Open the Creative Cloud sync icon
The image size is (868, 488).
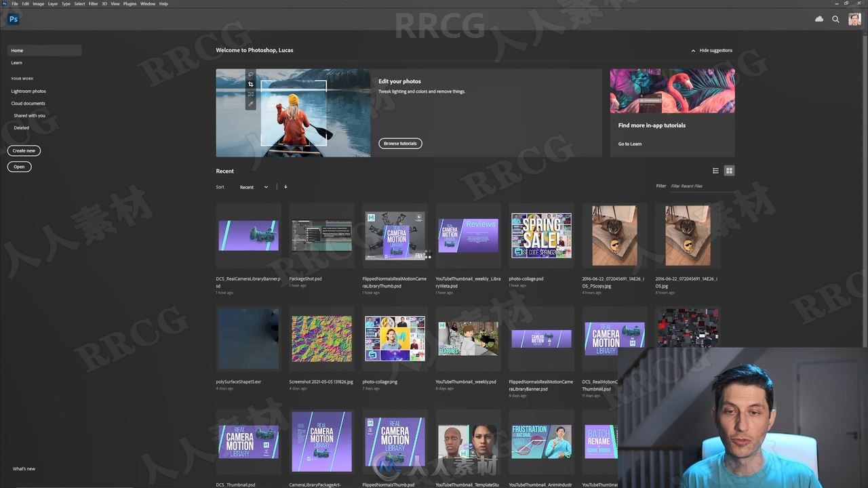[819, 19]
